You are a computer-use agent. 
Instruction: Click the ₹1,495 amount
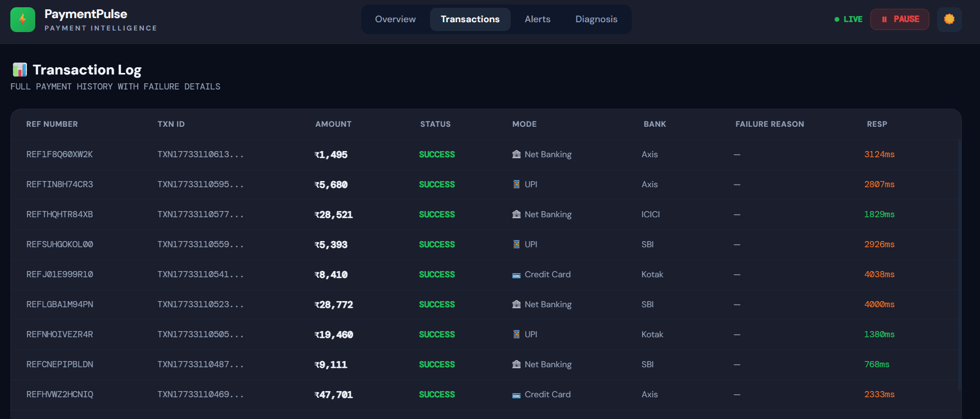tap(331, 155)
